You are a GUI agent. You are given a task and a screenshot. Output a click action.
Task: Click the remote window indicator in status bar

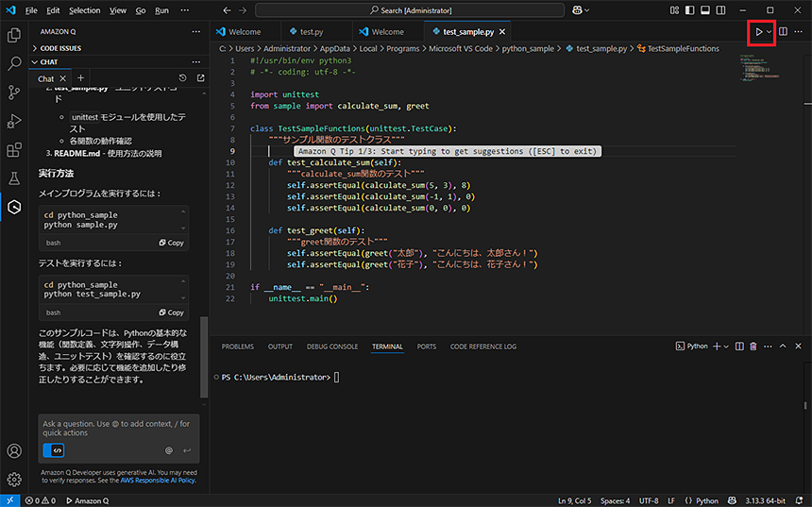coord(9,500)
